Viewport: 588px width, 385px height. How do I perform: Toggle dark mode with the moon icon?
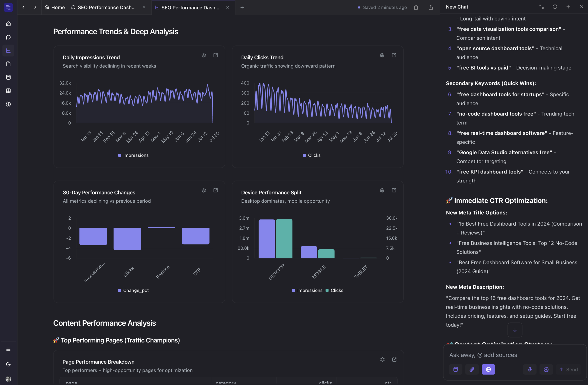8,364
